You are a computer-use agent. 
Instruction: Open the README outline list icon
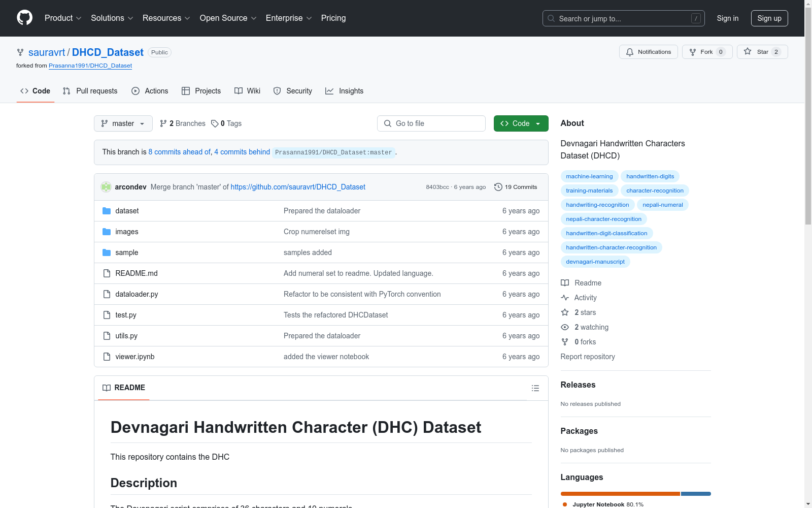click(535, 388)
